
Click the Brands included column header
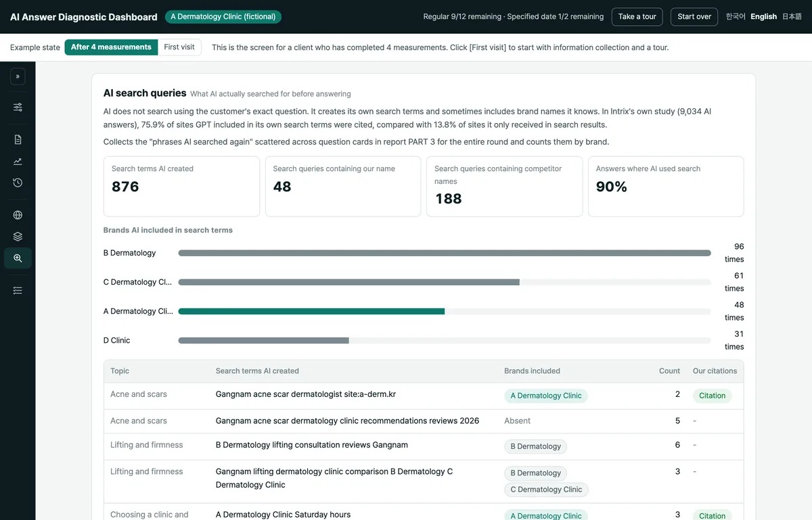click(532, 371)
